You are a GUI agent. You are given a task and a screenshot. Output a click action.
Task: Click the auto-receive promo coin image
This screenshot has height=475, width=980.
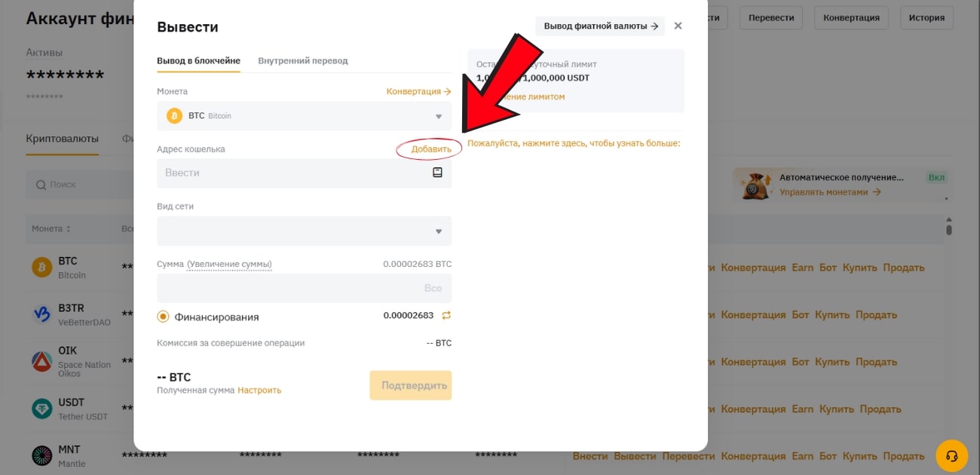click(755, 184)
